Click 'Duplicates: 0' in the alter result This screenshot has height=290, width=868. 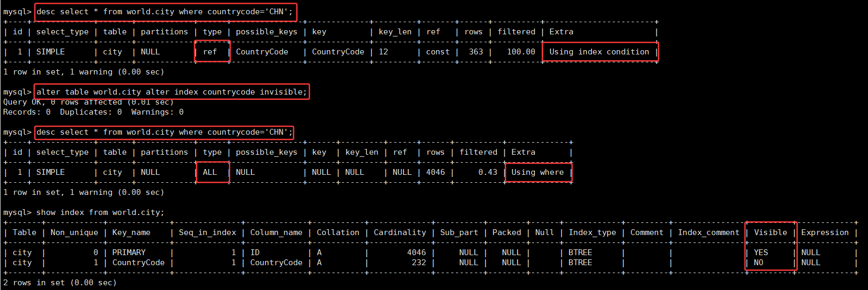point(91,112)
